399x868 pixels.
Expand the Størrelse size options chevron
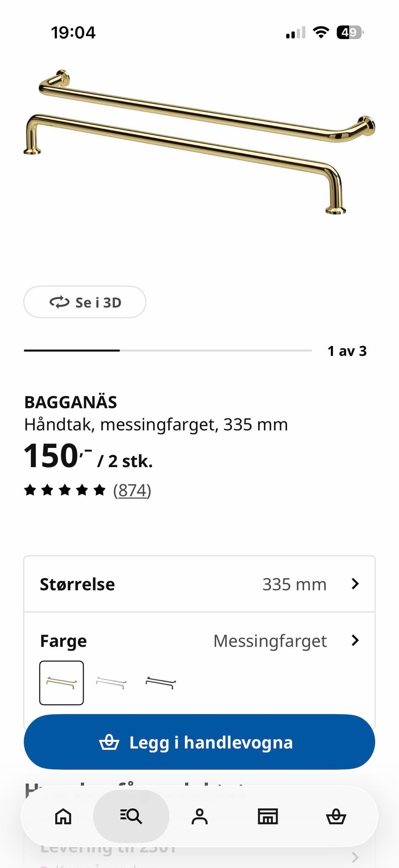pos(355,584)
